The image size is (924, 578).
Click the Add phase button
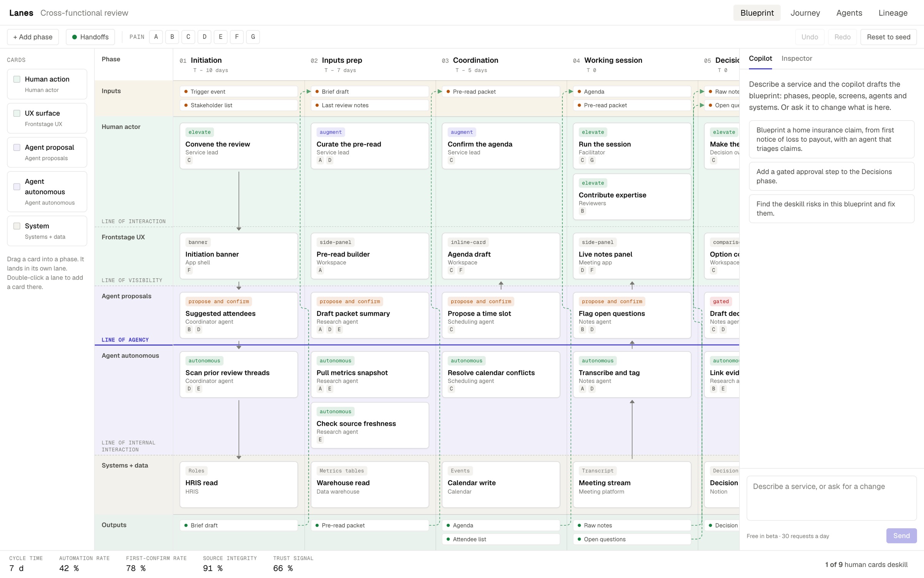(x=33, y=37)
